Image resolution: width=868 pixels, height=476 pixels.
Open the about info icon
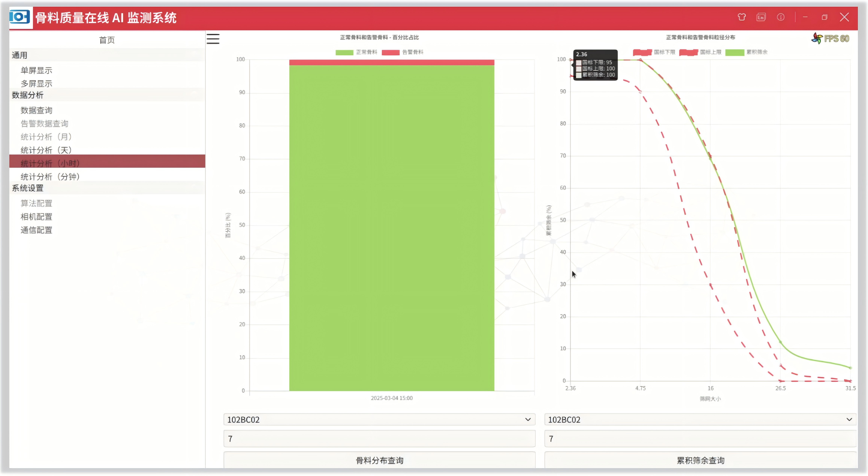pyautogui.click(x=780, y=17)
